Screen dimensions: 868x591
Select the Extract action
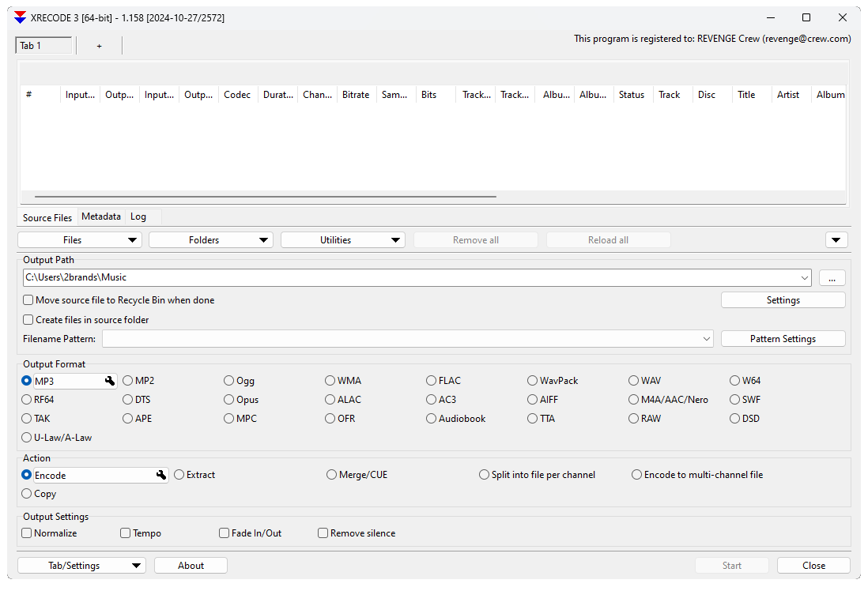pyautogui.click(x=194, y=475)
